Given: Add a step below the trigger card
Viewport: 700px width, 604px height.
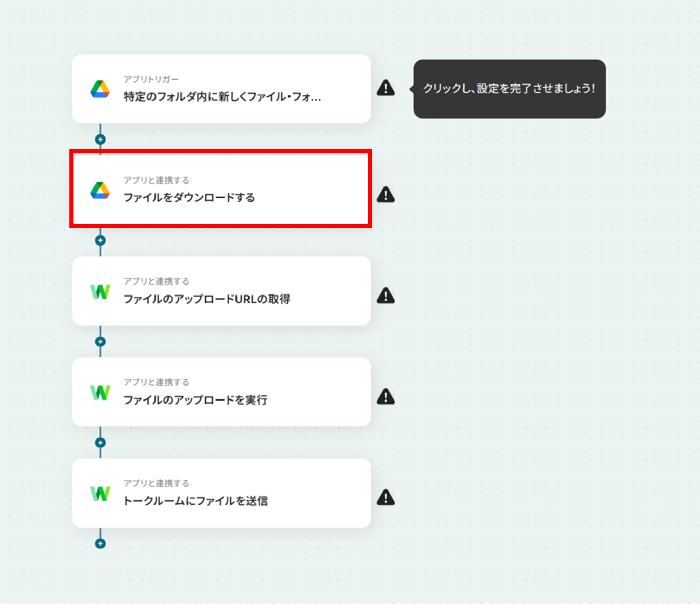Looking at the screenshot, I should (x=100, y=140).
